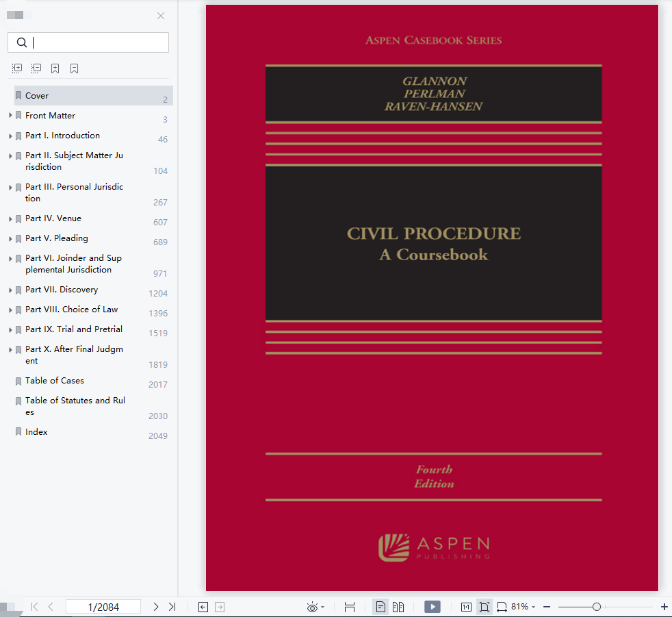Expand the Part VII. Discovery arrow
The width and height of the screenshot is (672, 617).
tap(10, 290)
